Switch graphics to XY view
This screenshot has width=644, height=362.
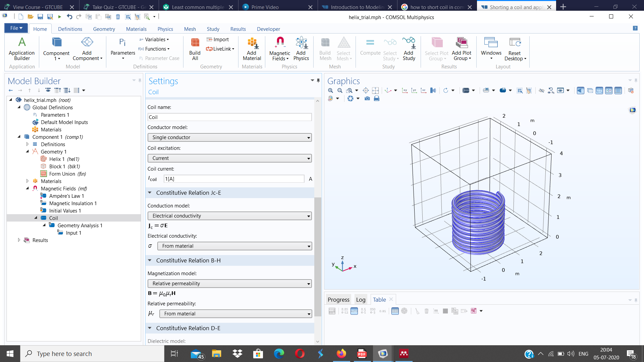click(405, 90)
